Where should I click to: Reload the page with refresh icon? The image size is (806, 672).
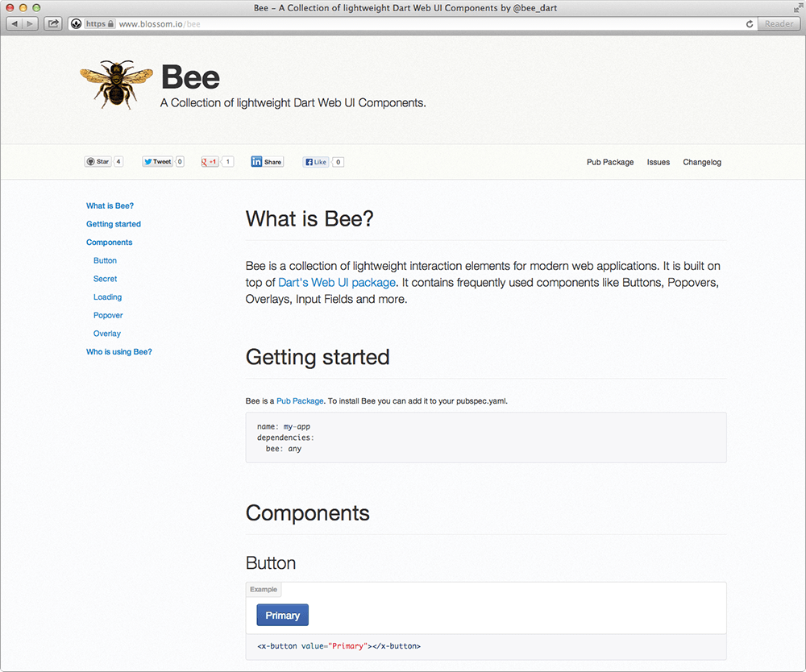pos(750,23)
